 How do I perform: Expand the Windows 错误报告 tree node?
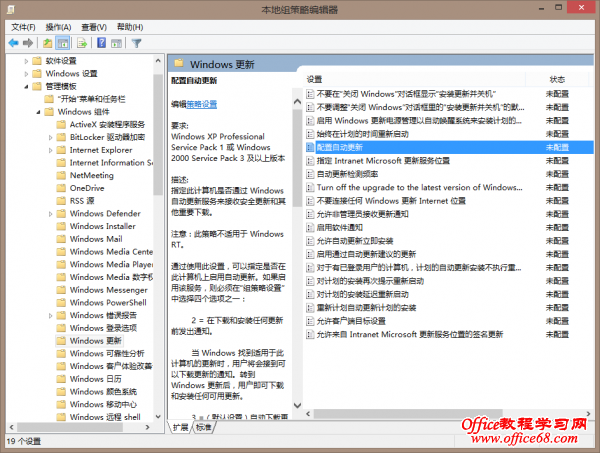50,315
